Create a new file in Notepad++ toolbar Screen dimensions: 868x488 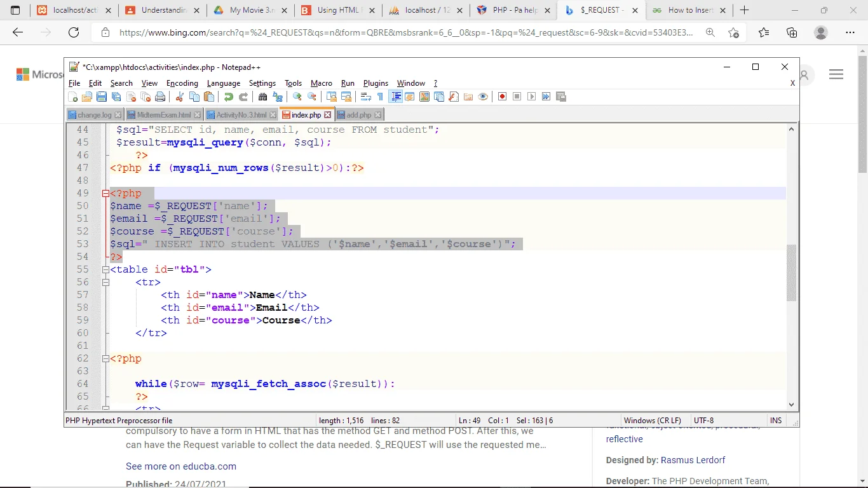click(72, 97)
